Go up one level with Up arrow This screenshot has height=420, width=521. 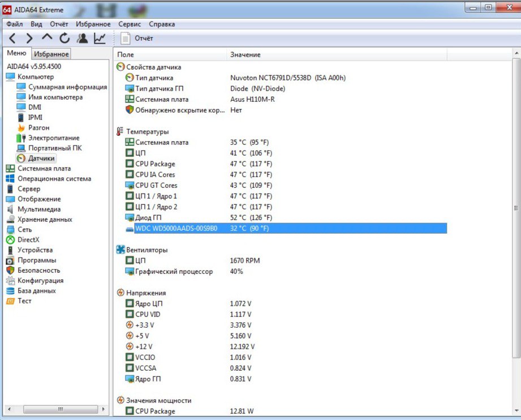pos(47,38)
